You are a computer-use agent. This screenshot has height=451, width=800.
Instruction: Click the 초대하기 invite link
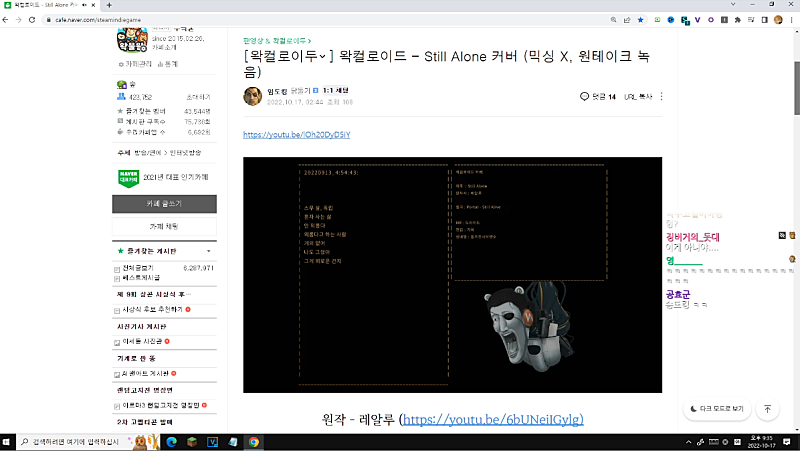(x=198, y=97)
